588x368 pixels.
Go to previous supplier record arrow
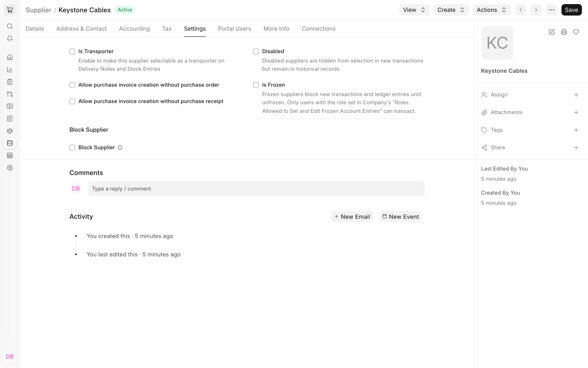tap(520, 10)
